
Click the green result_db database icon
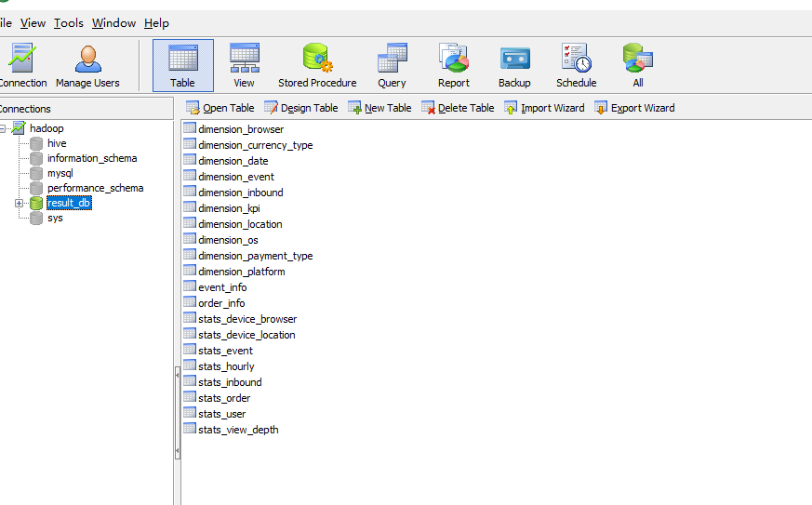tap(36, 203)
